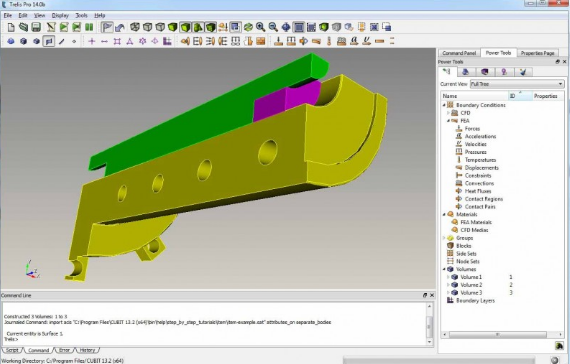Switch to the Command Panel tab

(459, 53)
